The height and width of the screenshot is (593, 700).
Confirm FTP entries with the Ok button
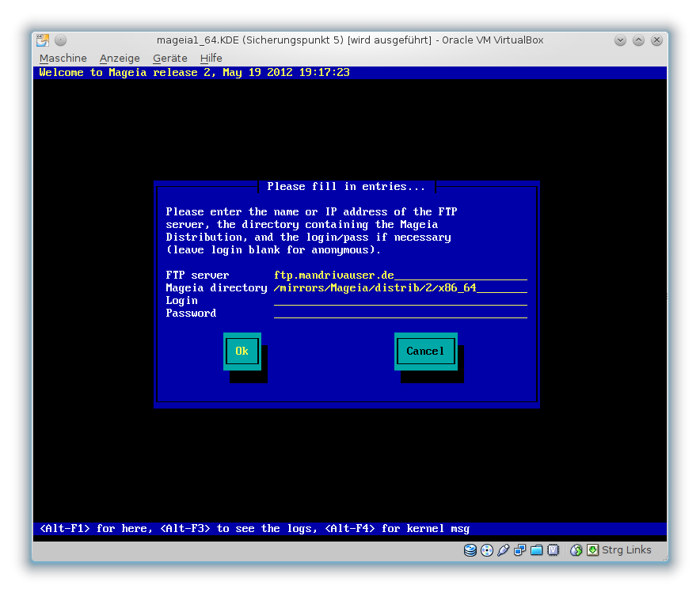242,352
